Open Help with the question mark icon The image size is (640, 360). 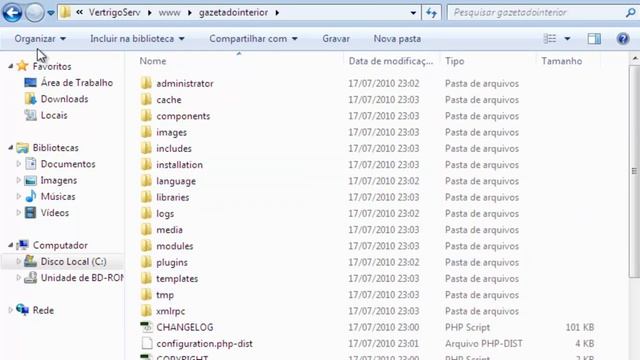(623, 39)
